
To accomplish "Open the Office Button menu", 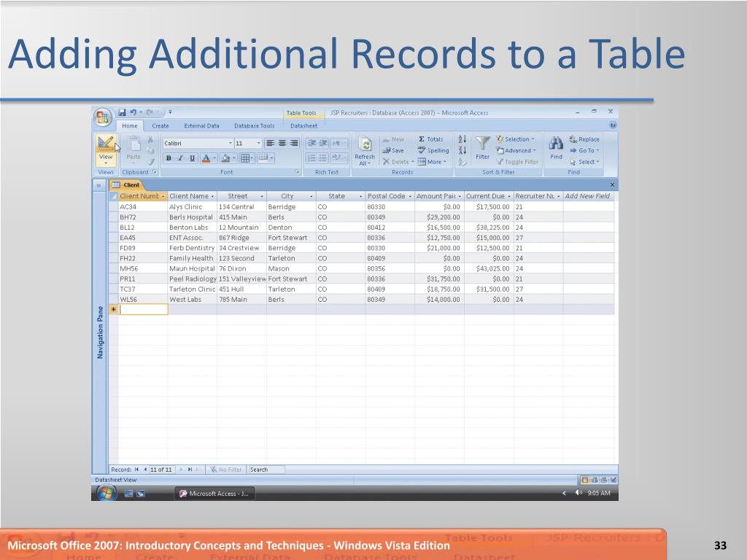I will (x=102, y=117).
